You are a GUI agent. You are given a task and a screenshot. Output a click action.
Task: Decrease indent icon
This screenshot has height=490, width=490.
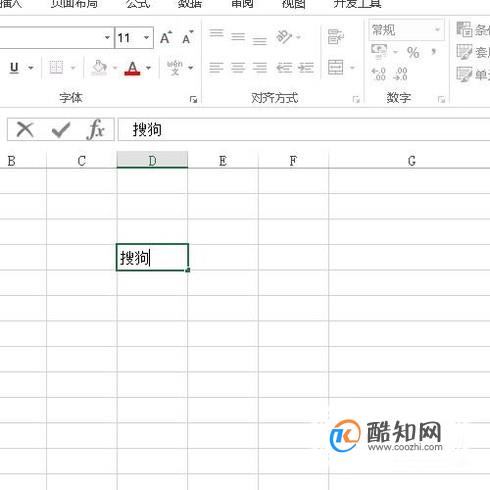284,68
